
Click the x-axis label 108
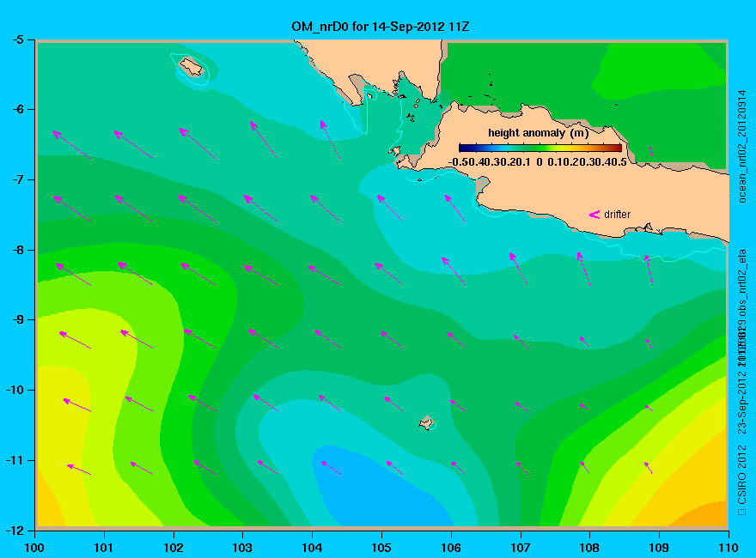click(x=589, y=548)
